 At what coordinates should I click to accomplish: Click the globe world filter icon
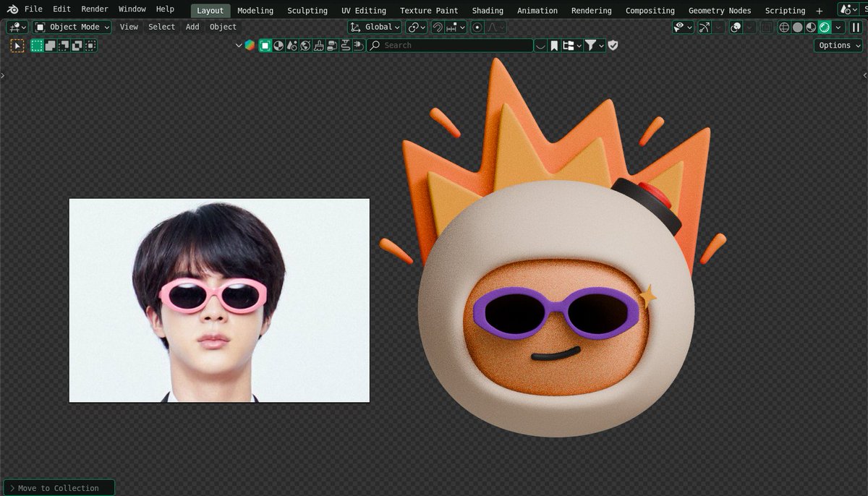point(305,45)
